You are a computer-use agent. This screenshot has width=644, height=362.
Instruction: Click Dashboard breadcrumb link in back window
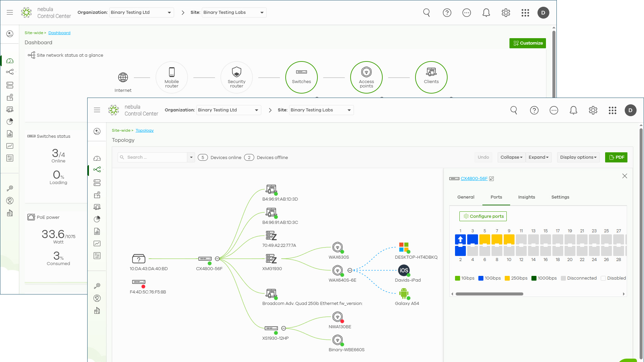(x=59, y=33)
